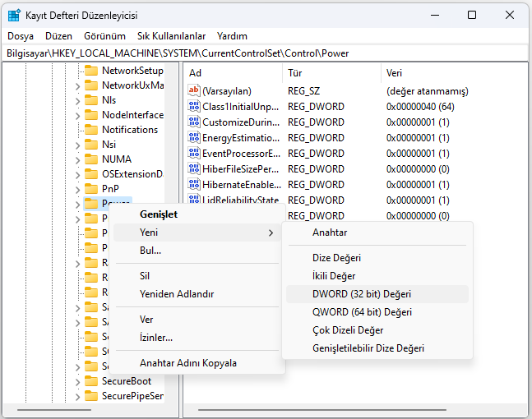The width and height of the screenshot is (532, 419).
Task: Click the HibernateEnable DWORD value icon
Action: [194, 185]
